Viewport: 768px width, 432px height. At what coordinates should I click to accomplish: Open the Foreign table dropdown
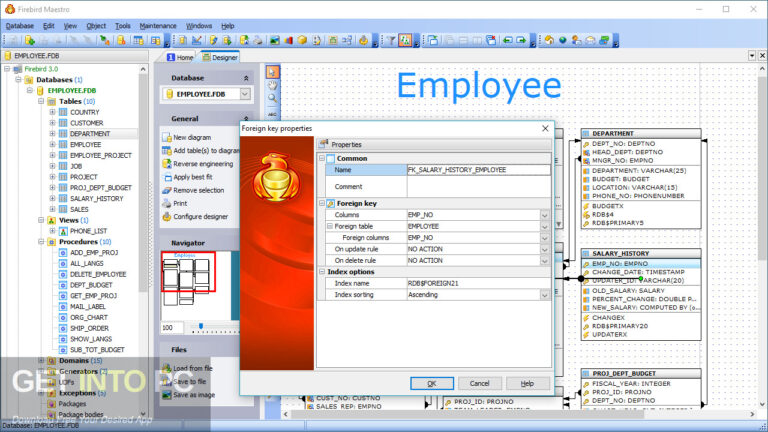coord(545,227)
